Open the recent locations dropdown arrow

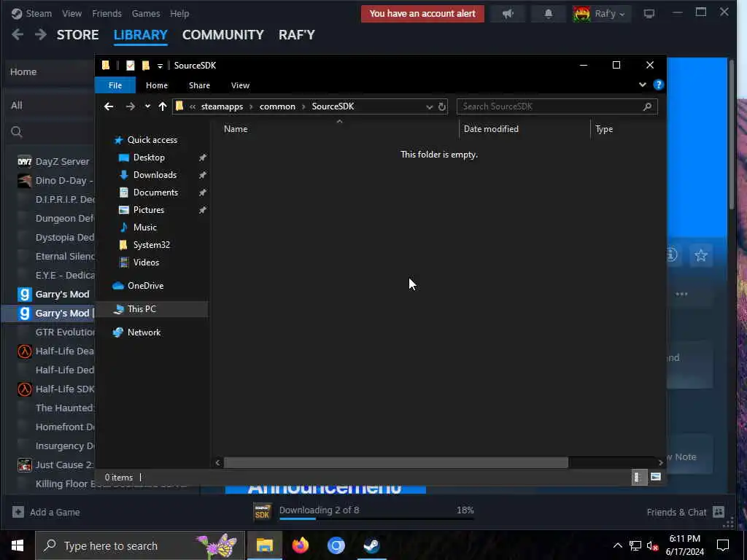(147, 106)
